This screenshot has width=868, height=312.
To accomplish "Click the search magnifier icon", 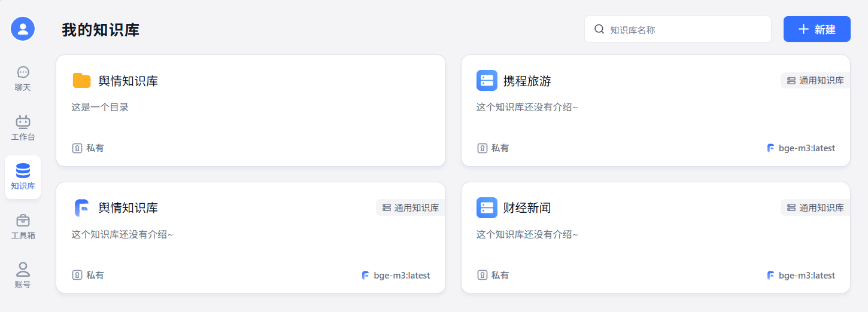I will (599, 29).
